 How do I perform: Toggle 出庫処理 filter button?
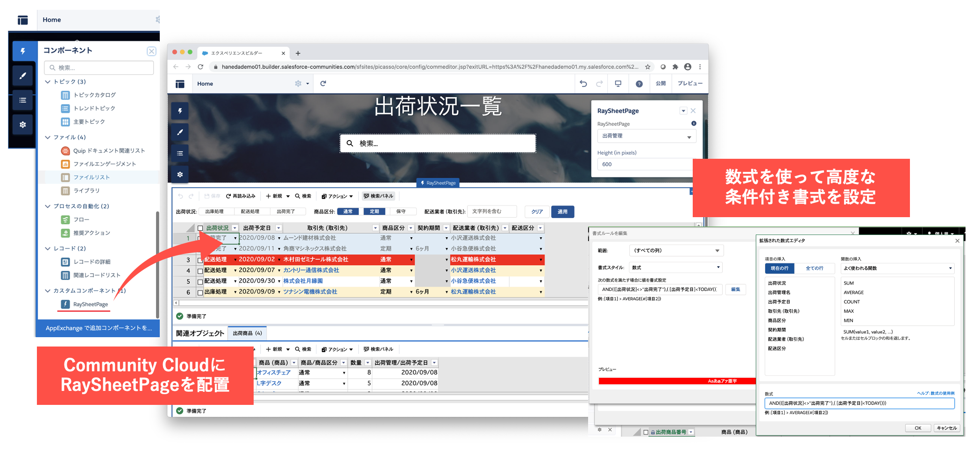pos(214,212)
